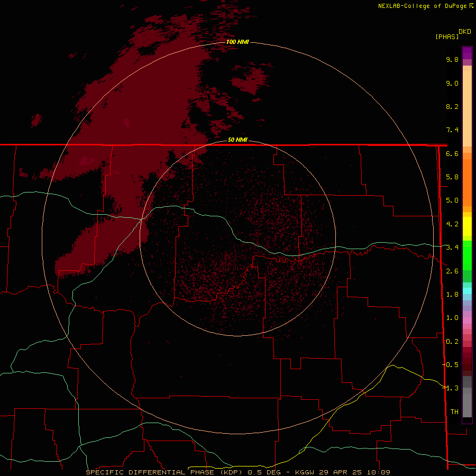Click the 29 APR 25 date text

pos(342,472)
